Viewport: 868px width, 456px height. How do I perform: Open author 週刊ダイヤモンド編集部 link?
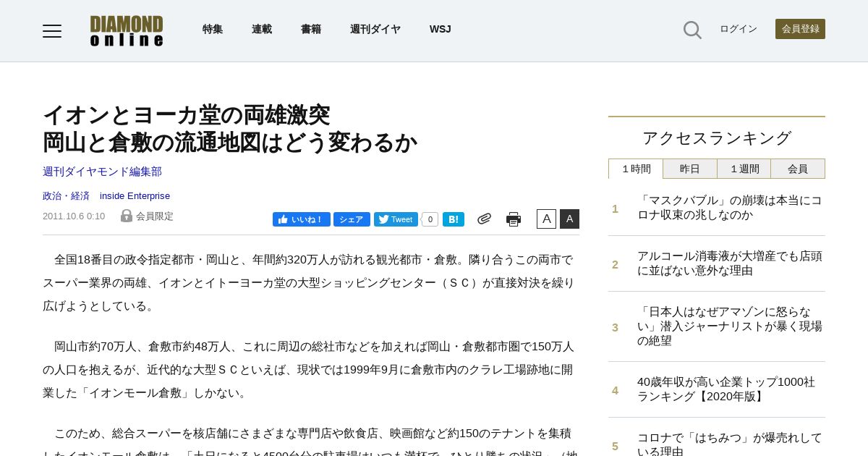tap(102, 172)
